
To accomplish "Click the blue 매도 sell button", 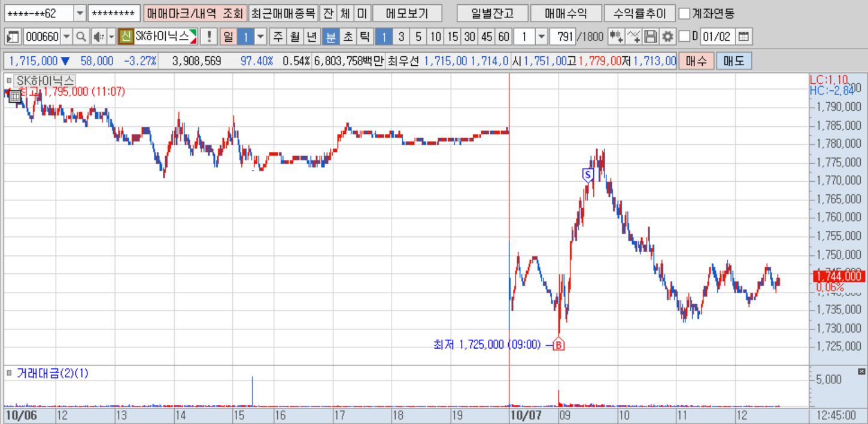I will point(734,61).
